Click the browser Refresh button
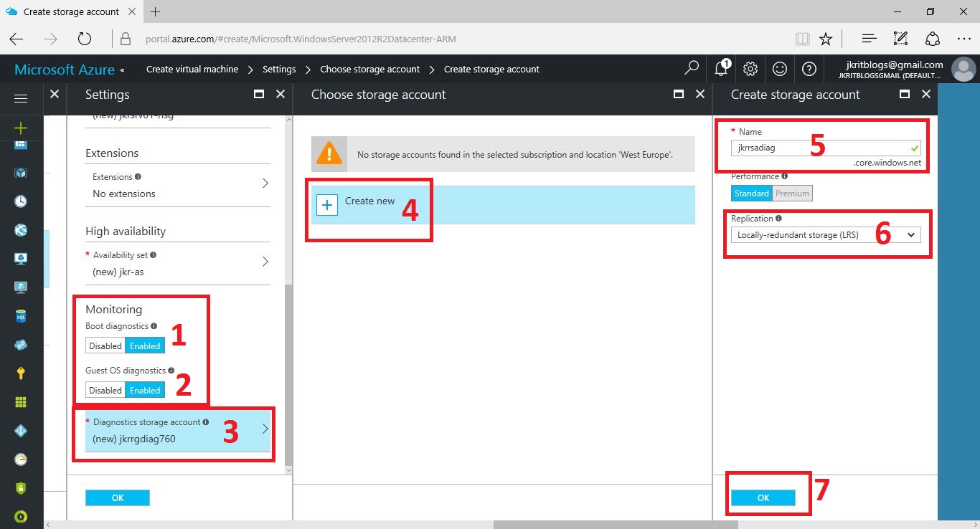 [85, 39]
